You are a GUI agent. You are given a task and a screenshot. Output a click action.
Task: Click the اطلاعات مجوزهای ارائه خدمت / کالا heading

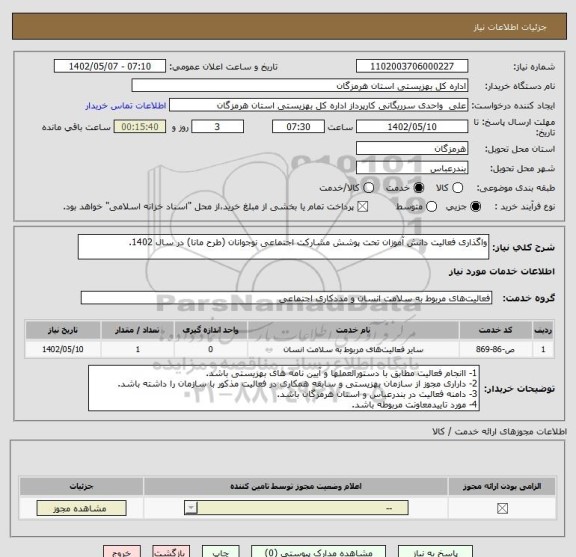[x=500, y=432]
